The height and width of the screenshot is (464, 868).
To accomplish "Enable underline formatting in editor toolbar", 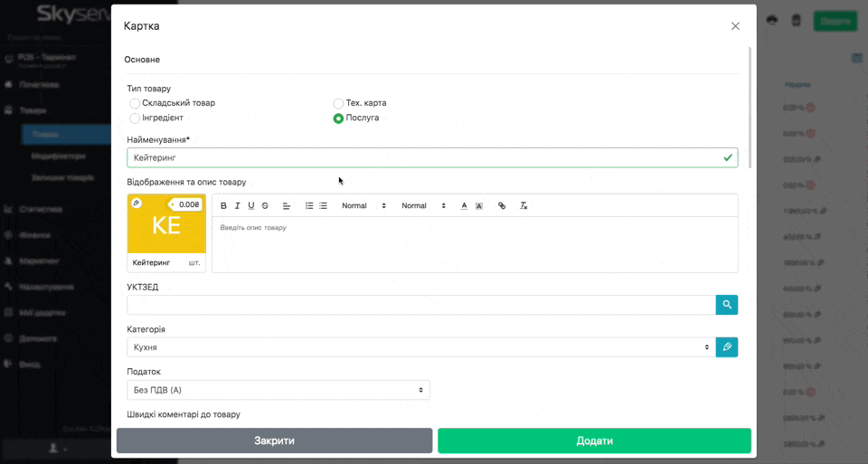I will tap(251, 206).
